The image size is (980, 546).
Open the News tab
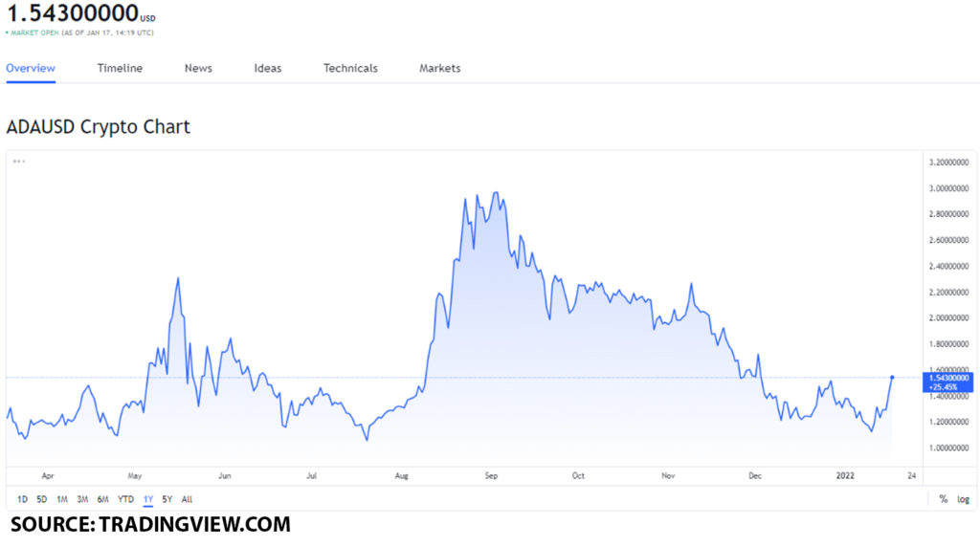click(198, 68)
